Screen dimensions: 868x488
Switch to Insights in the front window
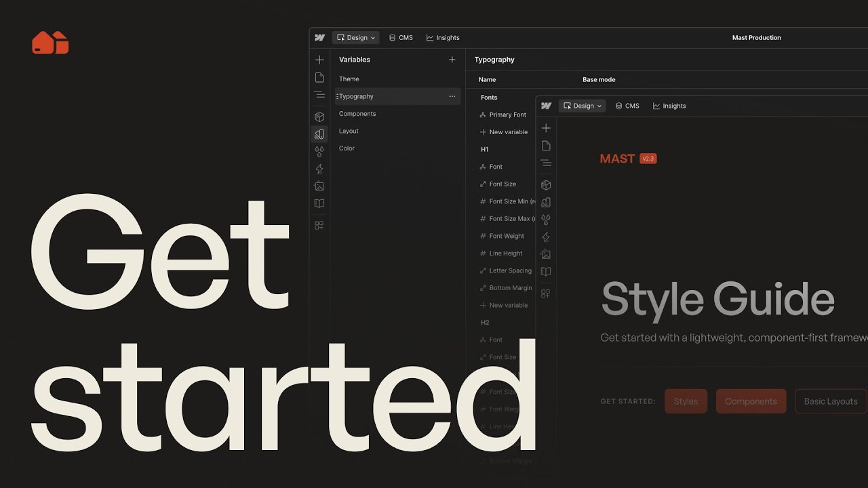(x=669, y=106)
